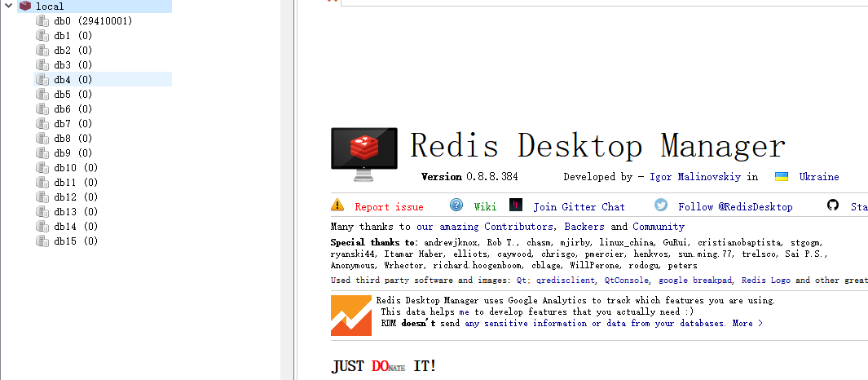Image resolution: width=868 pixels, height=380 pixels.
Task: Click the database icon next to db15
Action: [x=42, y=241]
